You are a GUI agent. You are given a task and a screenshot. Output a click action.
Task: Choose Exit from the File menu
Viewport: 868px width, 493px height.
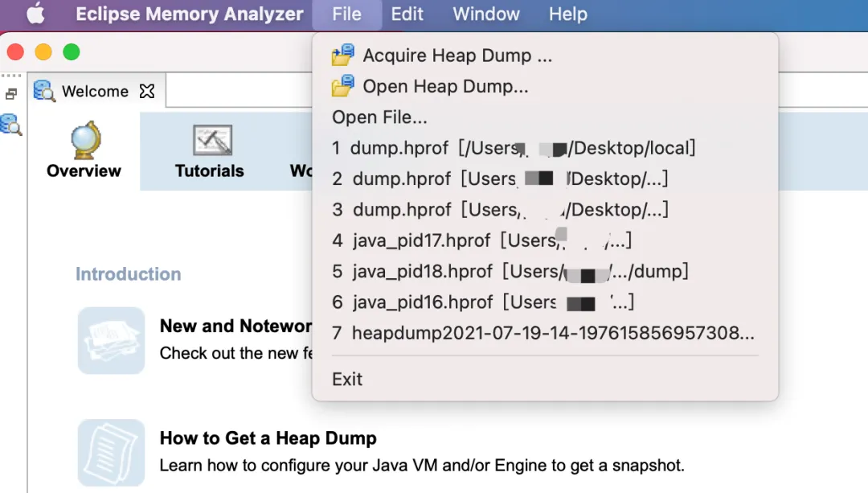545,380
